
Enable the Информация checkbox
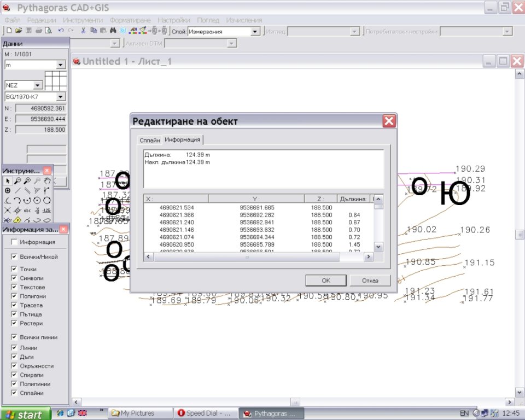[x=14, y=242]
